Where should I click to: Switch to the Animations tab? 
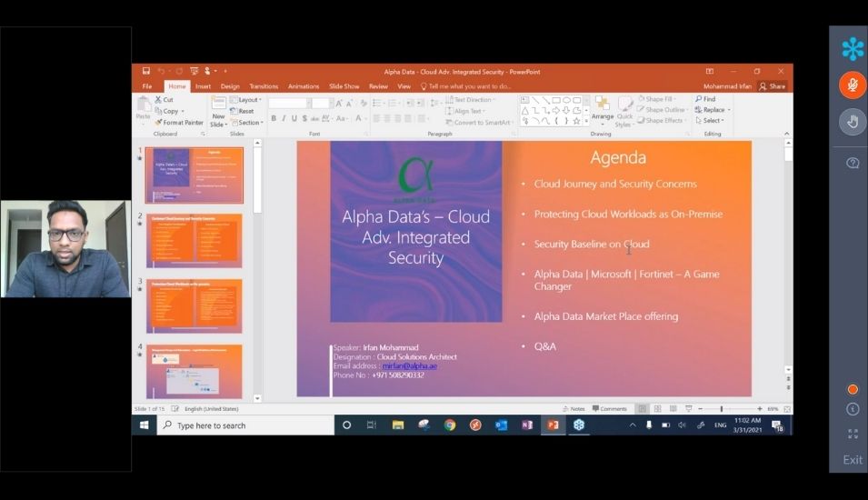(x=304, y=86)
